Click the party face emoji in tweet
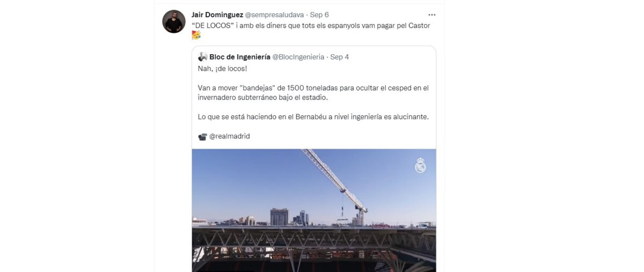 click(x=196, y=35)
